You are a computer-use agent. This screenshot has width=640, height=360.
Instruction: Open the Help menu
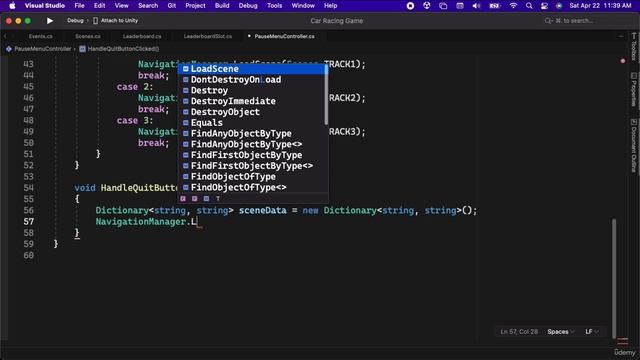point(330,6)
